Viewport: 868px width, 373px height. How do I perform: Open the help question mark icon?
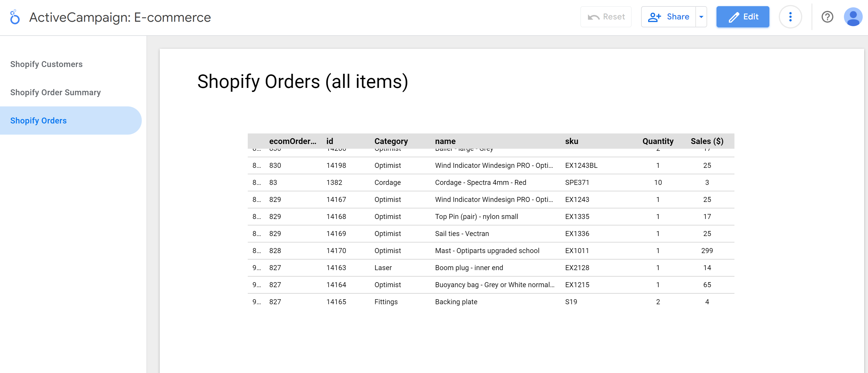tap(827, 17)
